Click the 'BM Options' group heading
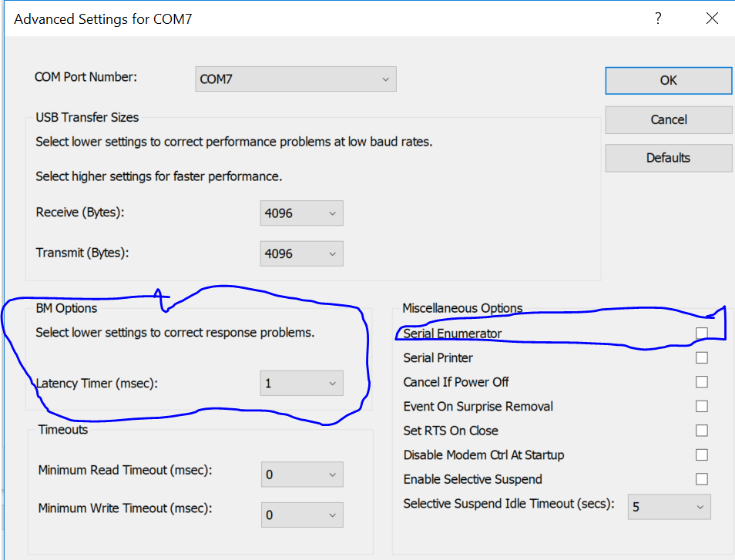 tap(66, 308)
